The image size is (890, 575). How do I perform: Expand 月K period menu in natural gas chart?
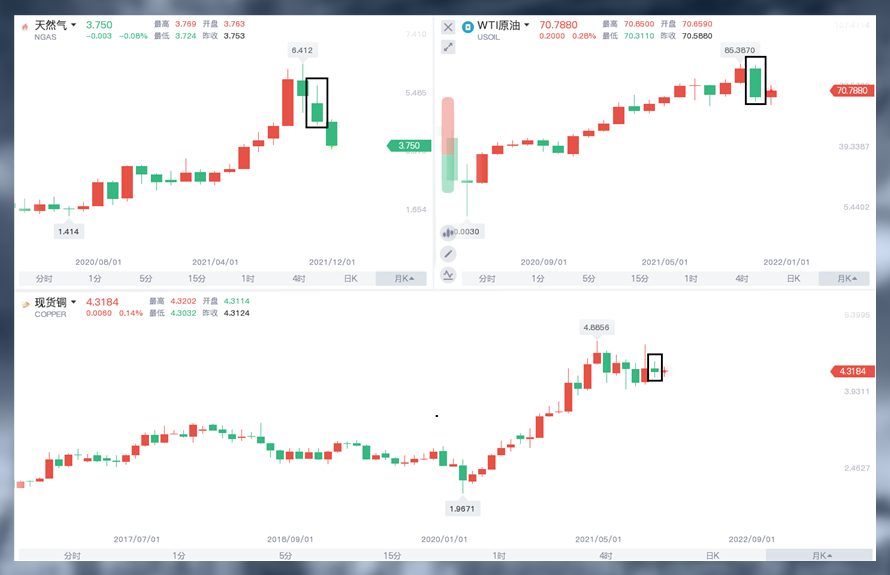401,279
